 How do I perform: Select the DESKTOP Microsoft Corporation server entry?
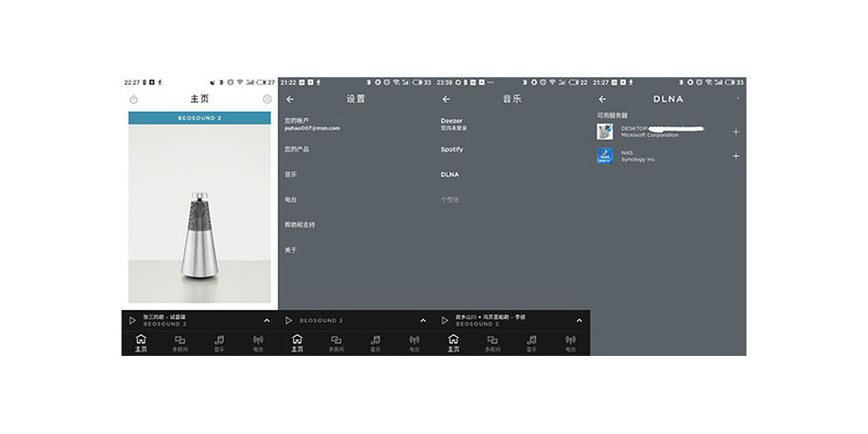(668, 132)
